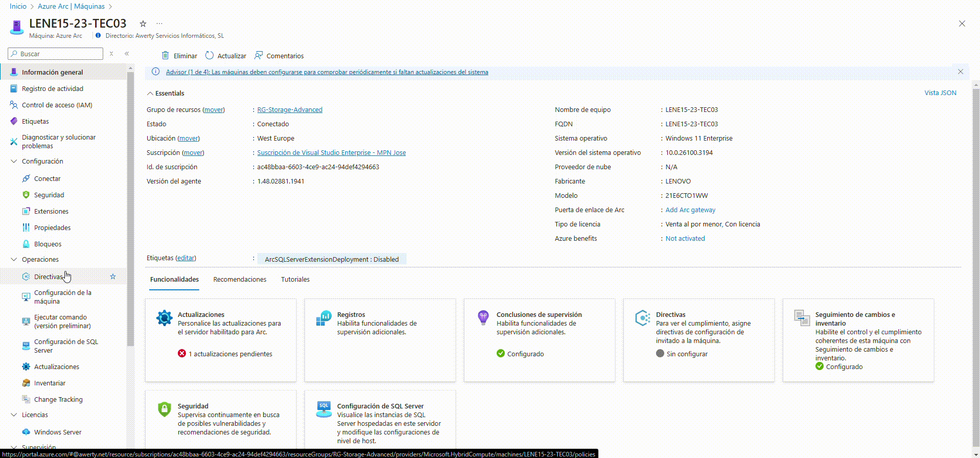The height and width of the screenshot is (458, 980).
Task: Open the Directivas feature card
Action: click(x=699, y=340)
